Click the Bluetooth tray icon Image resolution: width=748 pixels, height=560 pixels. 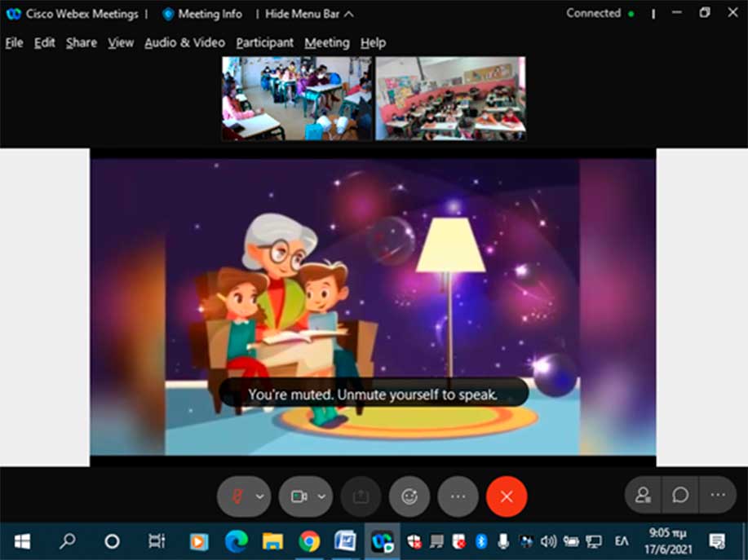coord(481,541)
